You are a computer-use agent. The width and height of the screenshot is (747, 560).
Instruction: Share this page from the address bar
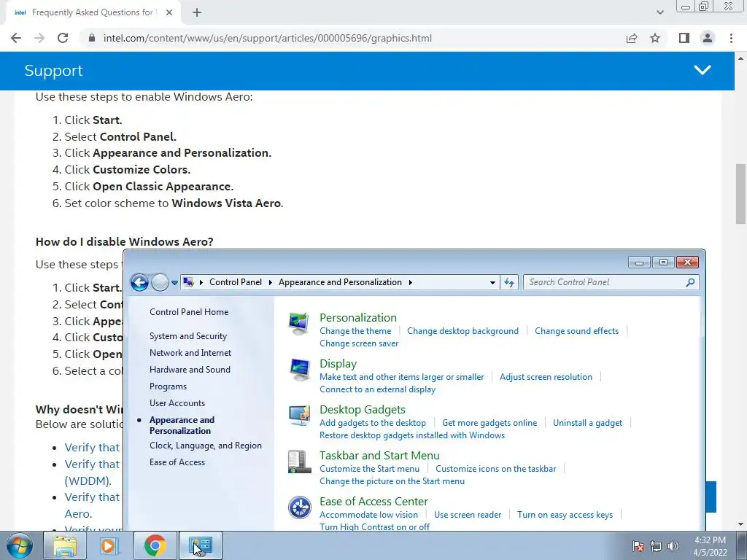632,38
